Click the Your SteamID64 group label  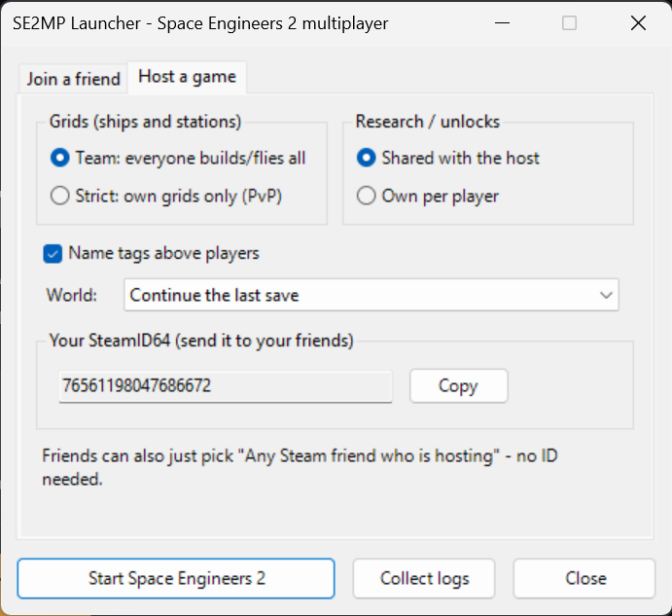pos(201,341)
